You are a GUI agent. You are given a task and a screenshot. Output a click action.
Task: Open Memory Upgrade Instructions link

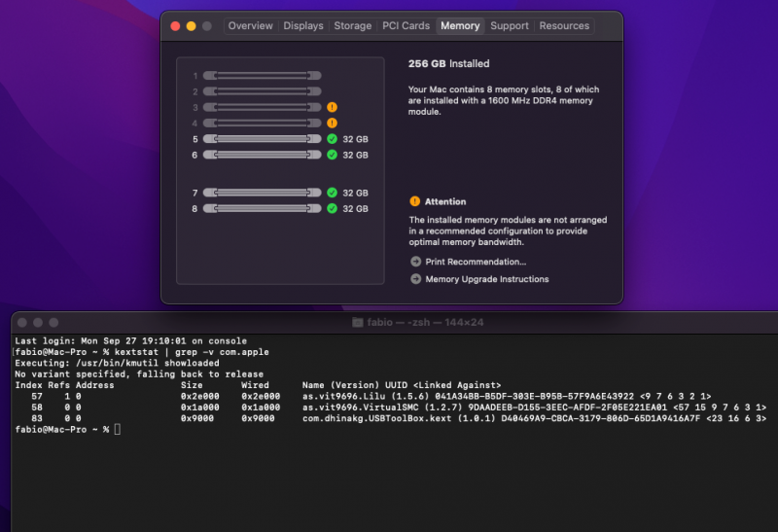pos(486,279)
